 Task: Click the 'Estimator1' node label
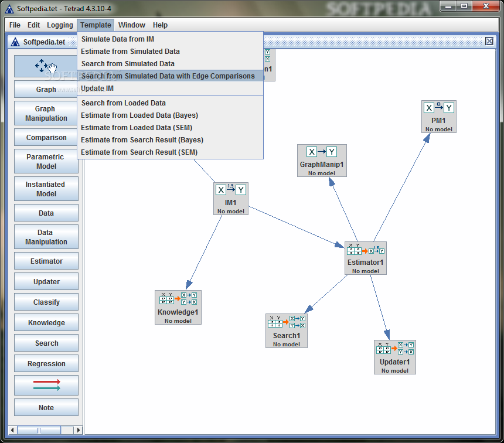(365, 263)
